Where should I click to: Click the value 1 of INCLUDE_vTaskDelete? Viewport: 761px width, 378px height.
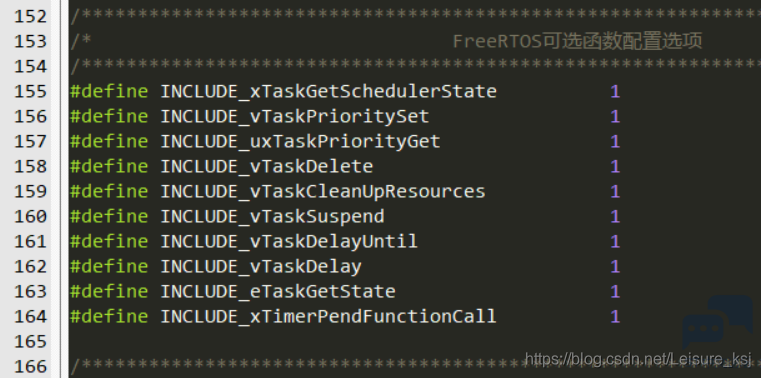pos(615,166)
